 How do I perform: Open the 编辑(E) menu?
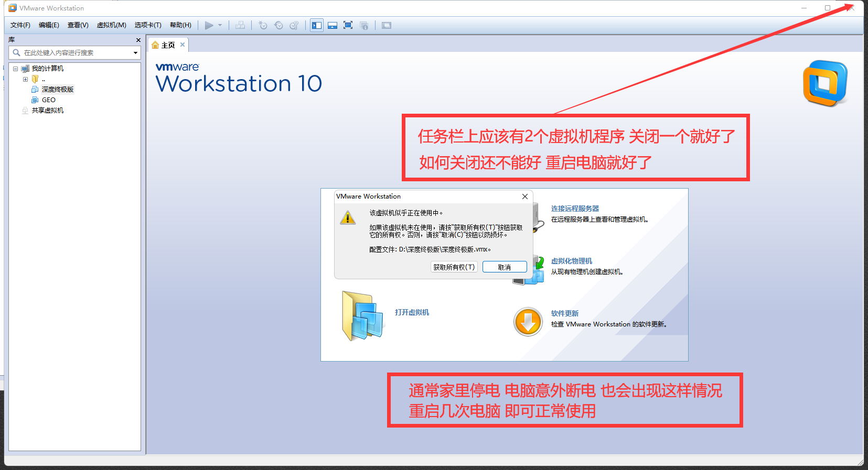point(49,25)
